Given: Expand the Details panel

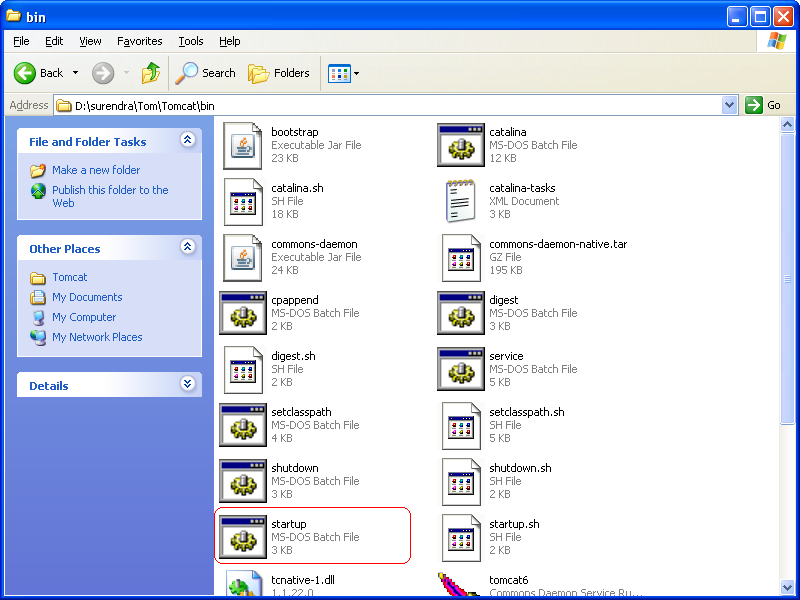Looking at the screenshot, I should pos(188,384).
